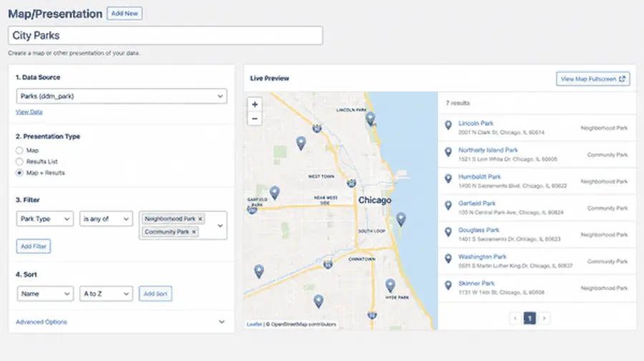Click the Chicago label on the map
644x361 pixels.
point(374,201)
